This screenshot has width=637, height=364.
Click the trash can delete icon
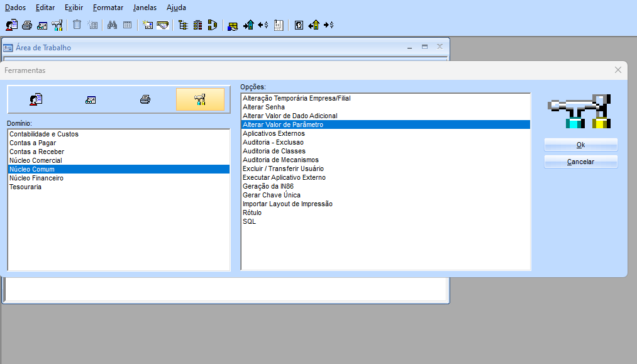[x=77, y=25]
